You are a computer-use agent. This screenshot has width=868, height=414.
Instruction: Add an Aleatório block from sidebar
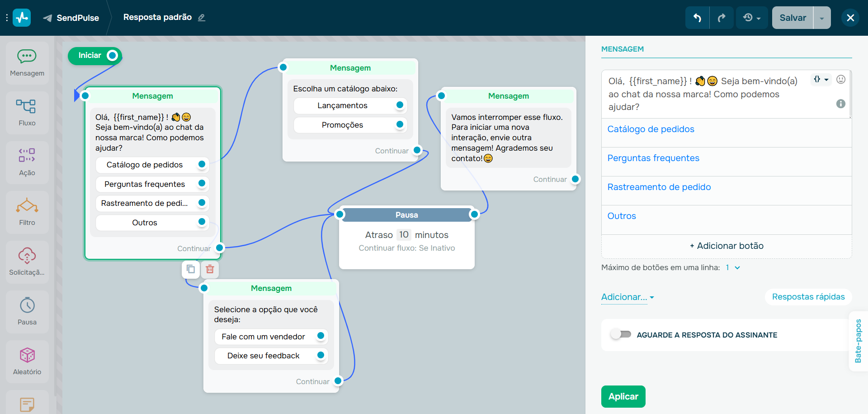27,362
